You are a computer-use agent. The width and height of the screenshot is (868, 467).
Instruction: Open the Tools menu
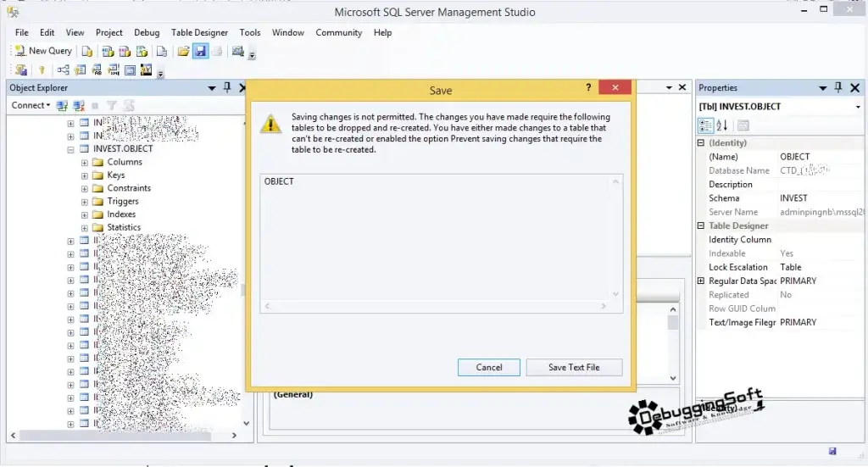coord(250,33)
